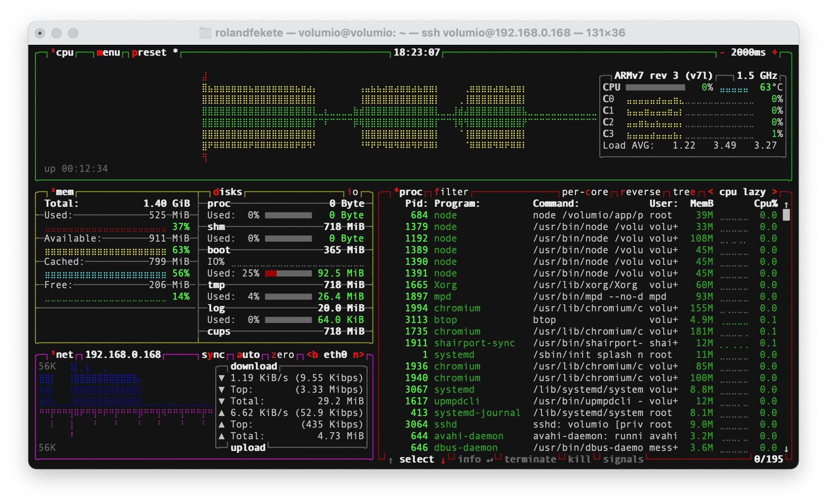Switch to previous network interface with <b
This screenshot has width=827, height=504.
tap(312, 355)
